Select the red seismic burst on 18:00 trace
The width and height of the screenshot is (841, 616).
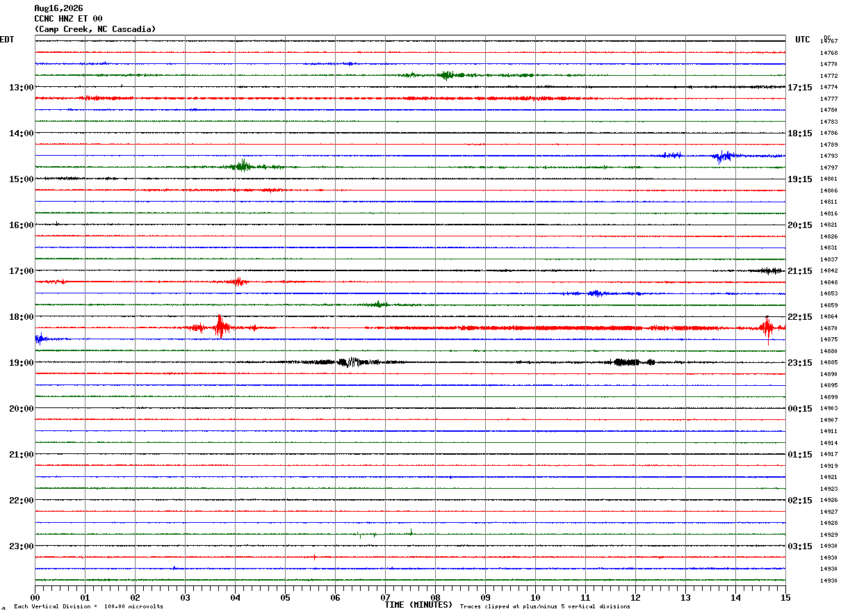(220, 327)
